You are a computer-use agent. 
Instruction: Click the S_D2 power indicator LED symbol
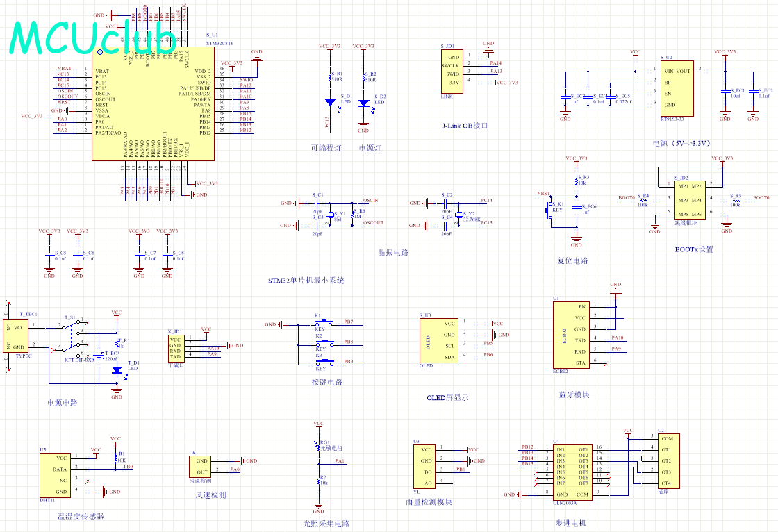(x=364, y=103)
